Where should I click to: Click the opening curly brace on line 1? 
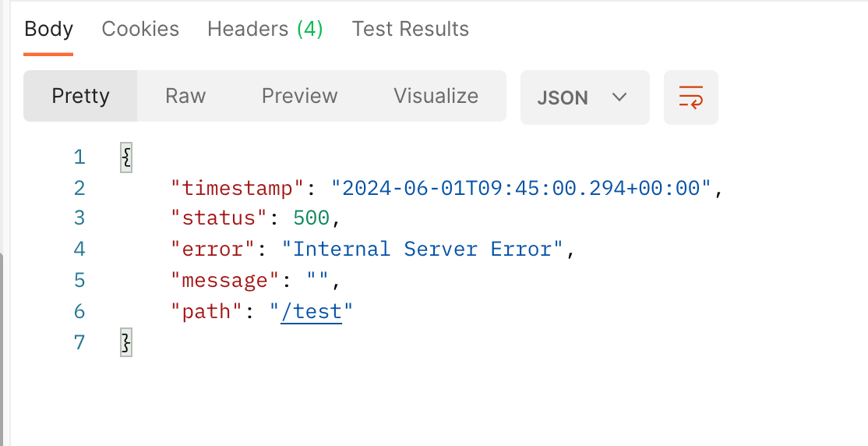tap(126, 158)
